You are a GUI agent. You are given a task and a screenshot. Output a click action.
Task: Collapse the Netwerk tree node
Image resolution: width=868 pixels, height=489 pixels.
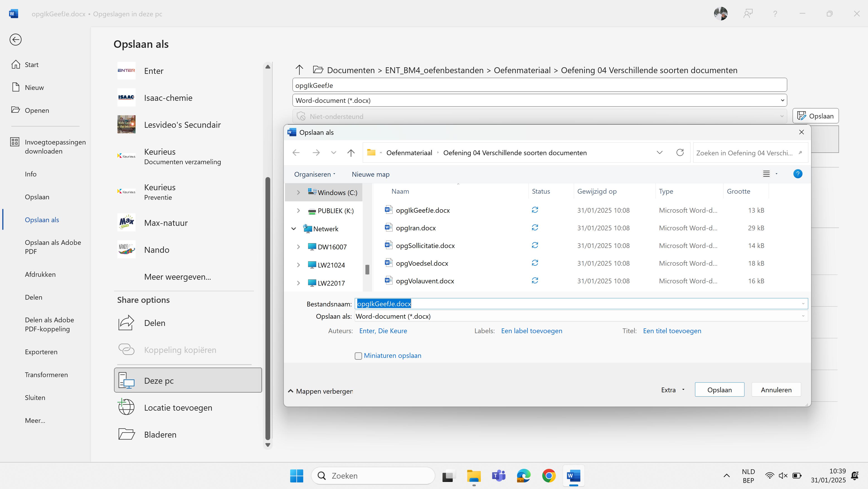(294, 229)
